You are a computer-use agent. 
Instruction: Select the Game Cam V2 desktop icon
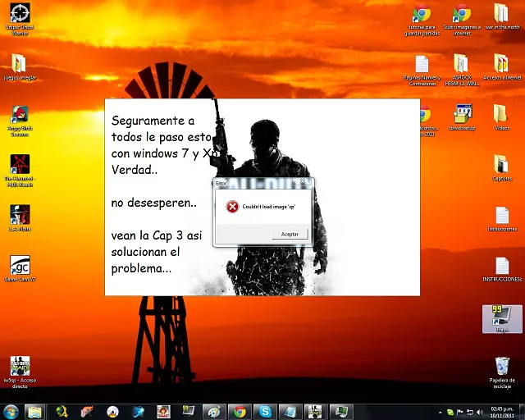(20, 268)
